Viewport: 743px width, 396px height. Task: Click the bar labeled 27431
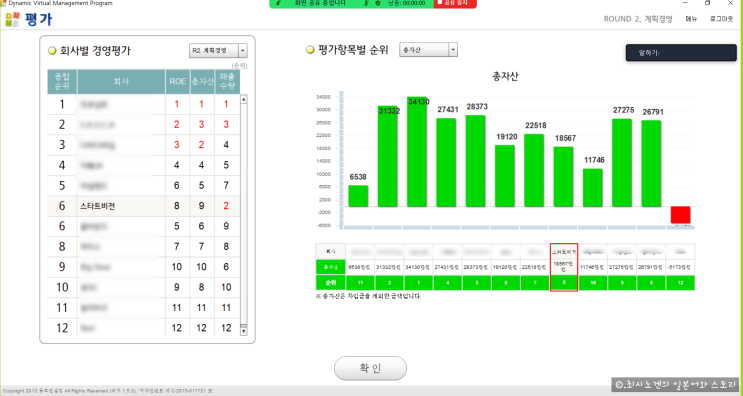tap(446, 162)
